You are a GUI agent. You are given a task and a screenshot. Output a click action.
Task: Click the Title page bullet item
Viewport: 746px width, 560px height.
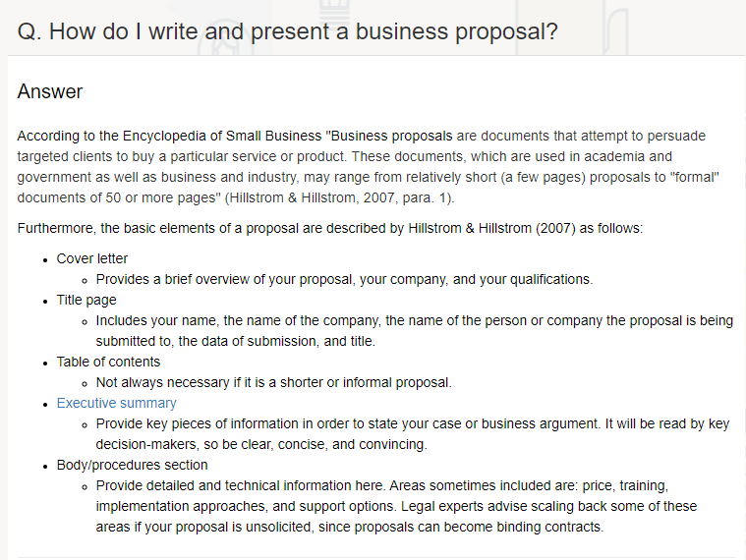[x=86, y=300]
